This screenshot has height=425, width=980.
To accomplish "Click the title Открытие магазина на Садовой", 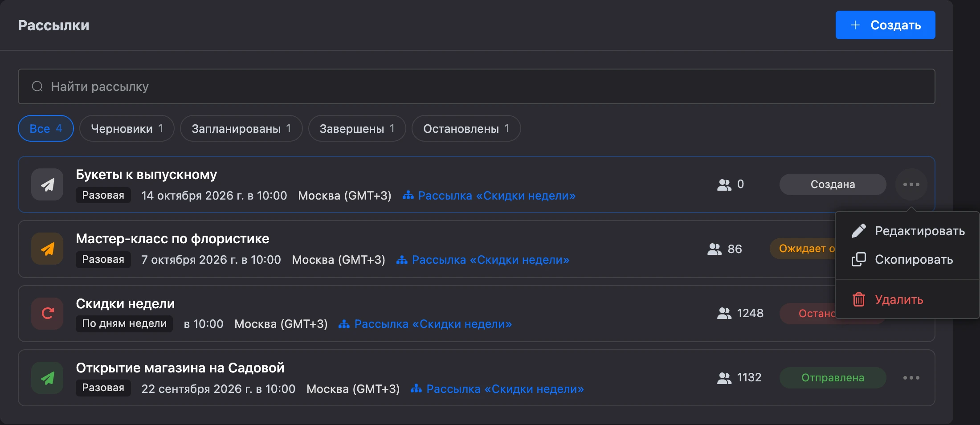I will pos(180,368).
